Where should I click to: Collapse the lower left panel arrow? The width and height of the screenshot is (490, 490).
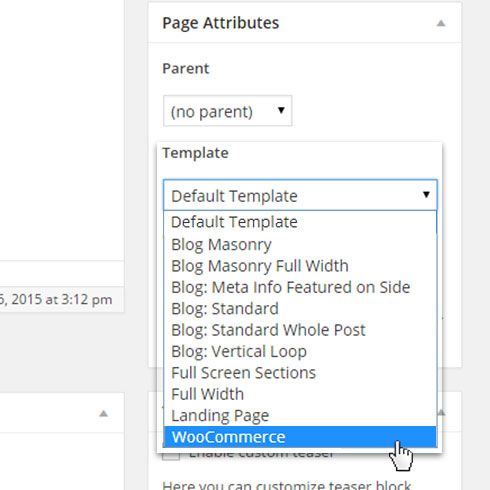tap(104, 414)
